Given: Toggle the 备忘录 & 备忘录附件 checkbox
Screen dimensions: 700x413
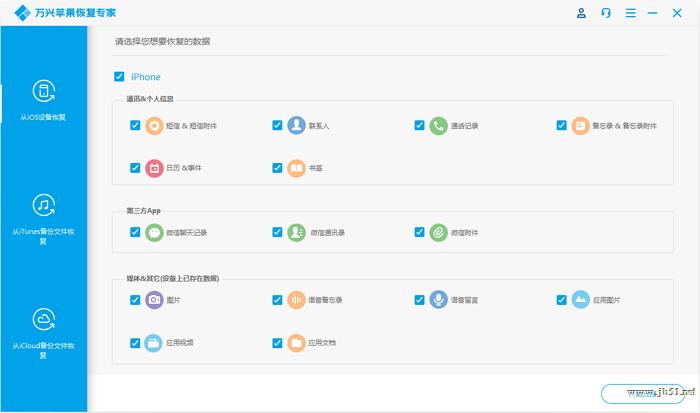Looking at the screenshot, I should click(563, 126).
